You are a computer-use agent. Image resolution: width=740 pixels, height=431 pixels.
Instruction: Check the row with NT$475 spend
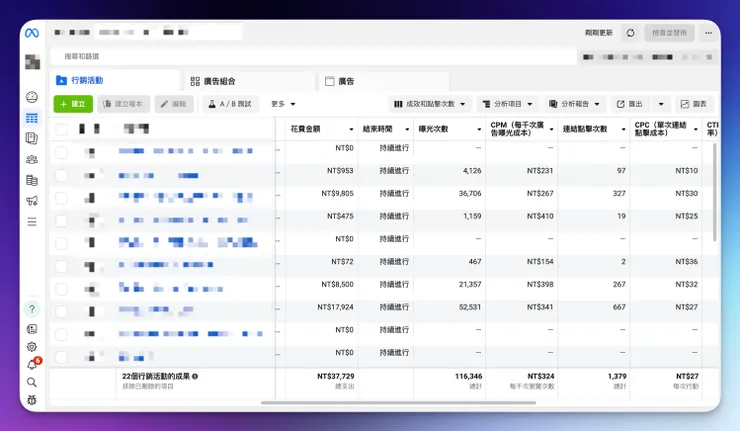(61, 220)
